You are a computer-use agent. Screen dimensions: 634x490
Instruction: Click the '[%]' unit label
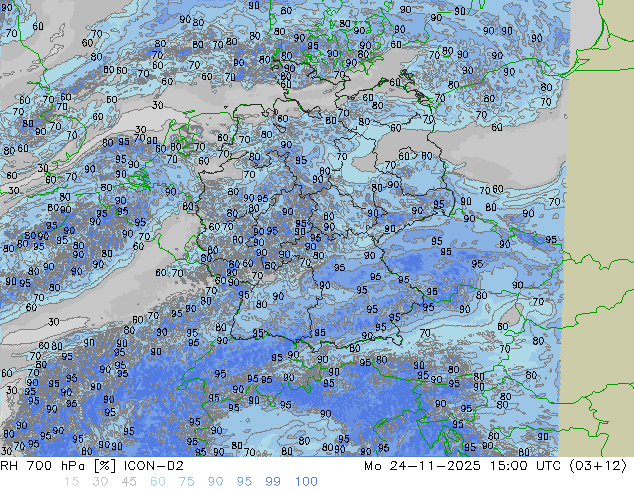105,466
